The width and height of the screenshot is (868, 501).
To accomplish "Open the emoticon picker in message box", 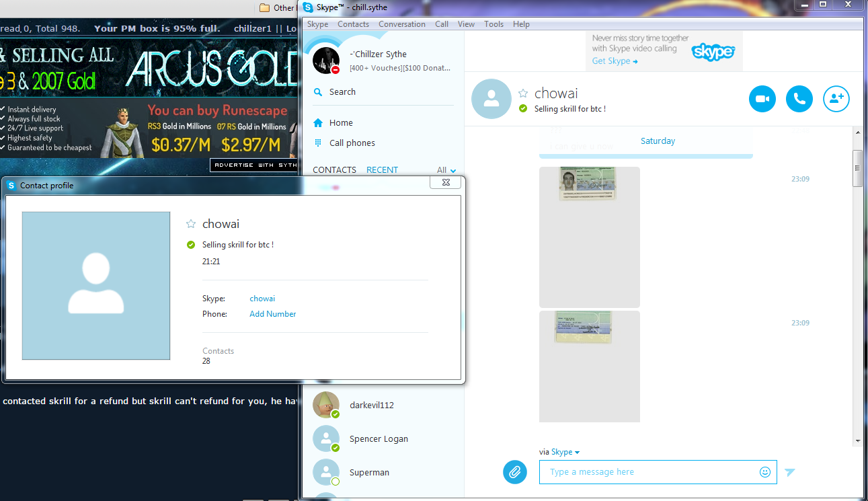I will tap(764, 472).
